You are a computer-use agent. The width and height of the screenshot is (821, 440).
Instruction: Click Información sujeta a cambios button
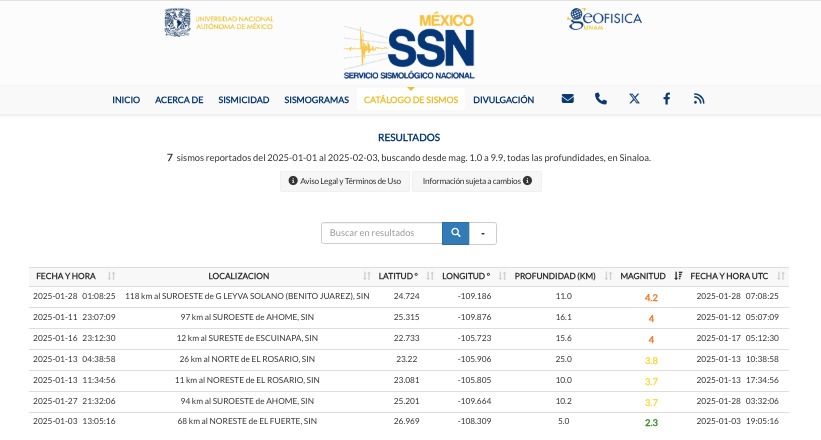[x=477, y=181]
